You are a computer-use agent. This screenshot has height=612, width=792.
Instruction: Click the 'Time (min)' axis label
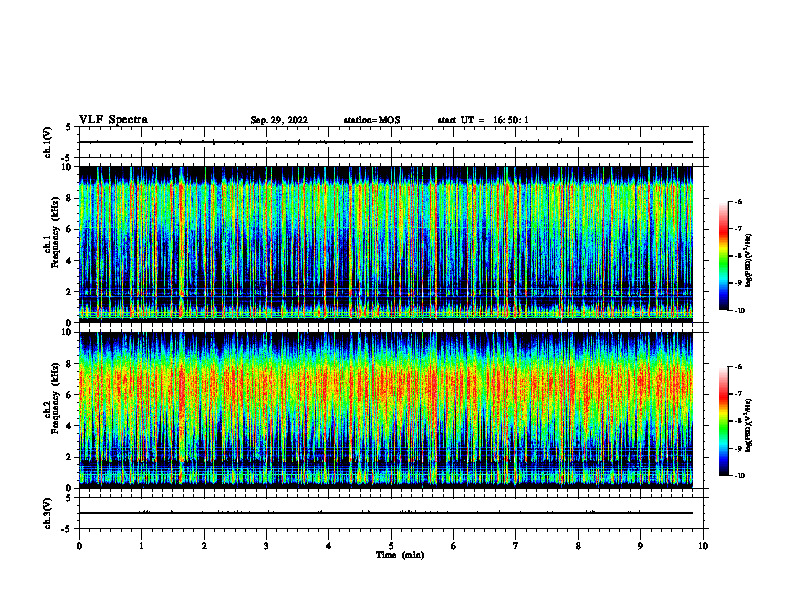pos(400,555)
